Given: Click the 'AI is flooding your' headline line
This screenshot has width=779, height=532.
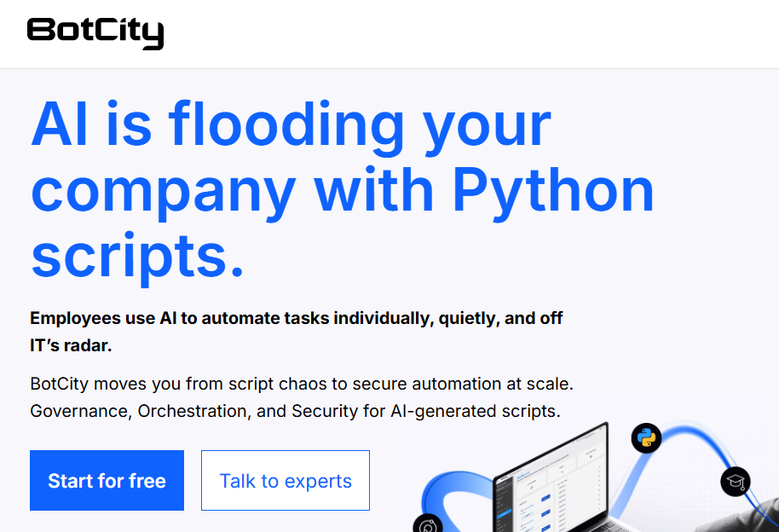Looking at the screenshot, I should [291, 124].
